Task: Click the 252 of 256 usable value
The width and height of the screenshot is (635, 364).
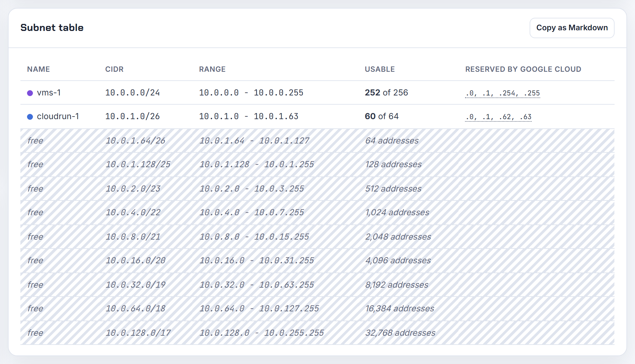Action: [386, 93]
